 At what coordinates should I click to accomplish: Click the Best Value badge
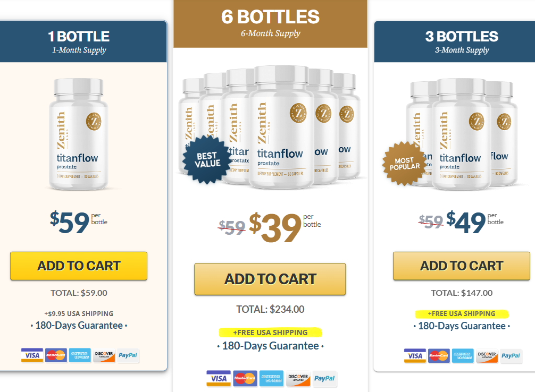pos(207,159)
